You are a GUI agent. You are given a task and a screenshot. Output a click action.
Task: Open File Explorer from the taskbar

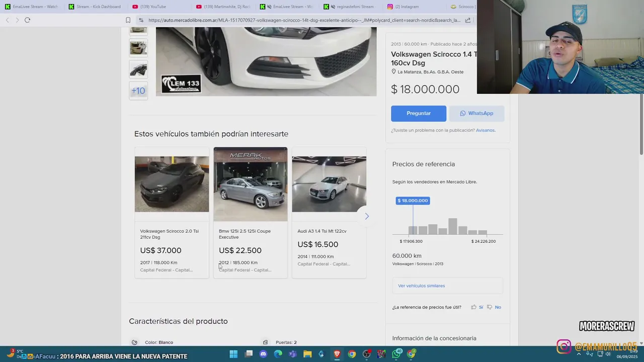click(x=307, y=354)
